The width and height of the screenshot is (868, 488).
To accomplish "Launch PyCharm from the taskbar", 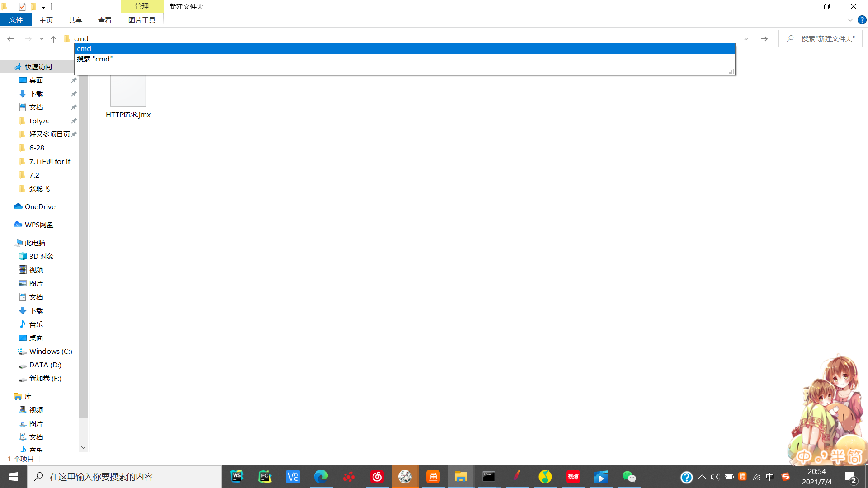I will pyautogui.click(x=265, y=477).
